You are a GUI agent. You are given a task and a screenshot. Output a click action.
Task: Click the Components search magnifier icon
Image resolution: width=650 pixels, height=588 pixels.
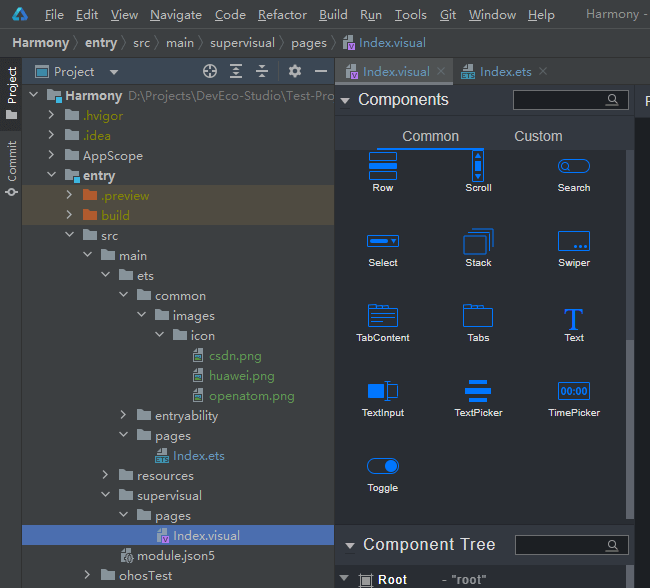[613, 100]
